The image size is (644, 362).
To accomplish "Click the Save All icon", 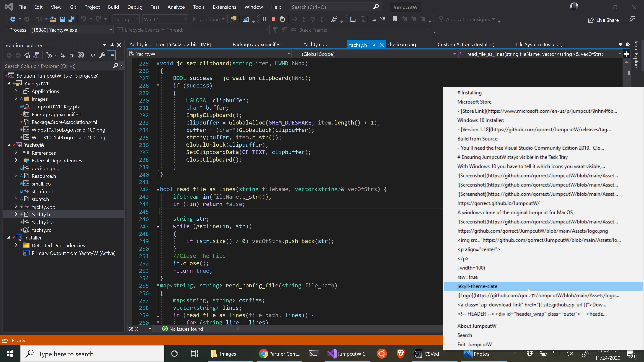I will click(71, 19).
